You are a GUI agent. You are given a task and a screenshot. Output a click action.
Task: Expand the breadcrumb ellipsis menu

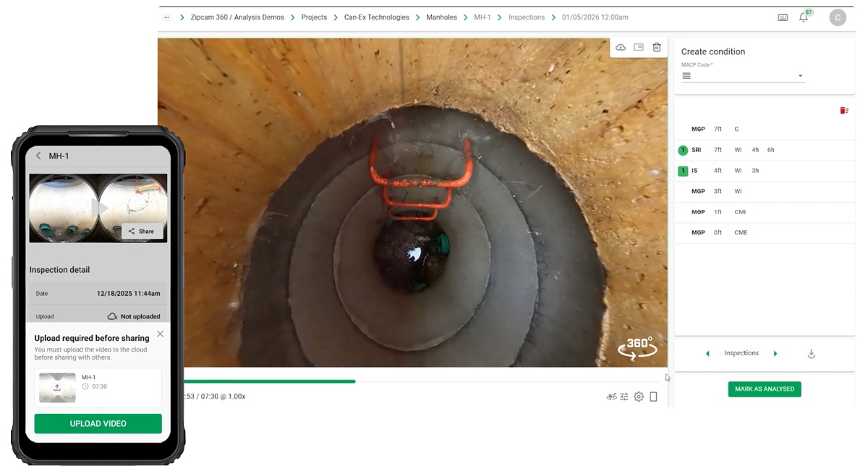pyautogui.click(x=167, y=17)
